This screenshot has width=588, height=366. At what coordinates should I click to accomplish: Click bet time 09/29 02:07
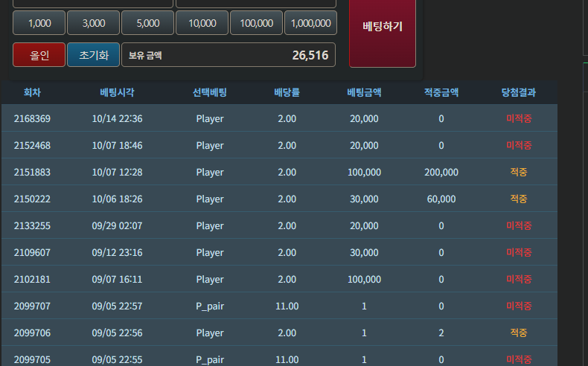[x=117, y=226]
